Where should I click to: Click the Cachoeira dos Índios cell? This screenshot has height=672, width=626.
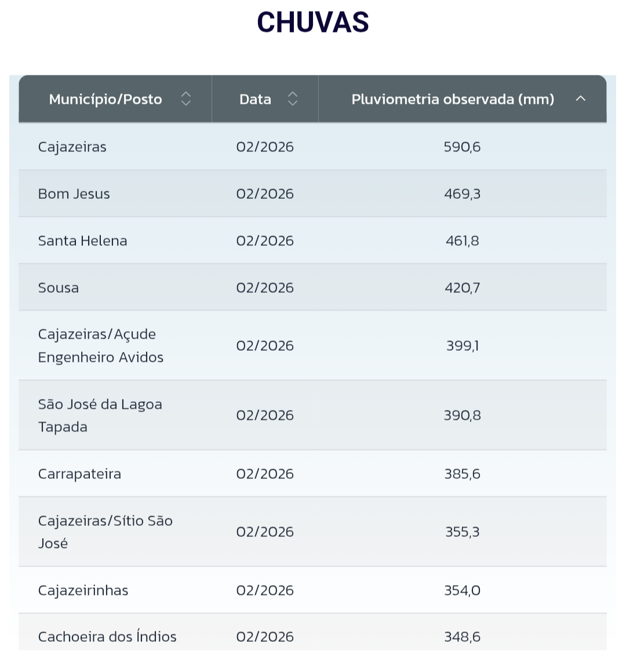[107, 637]
